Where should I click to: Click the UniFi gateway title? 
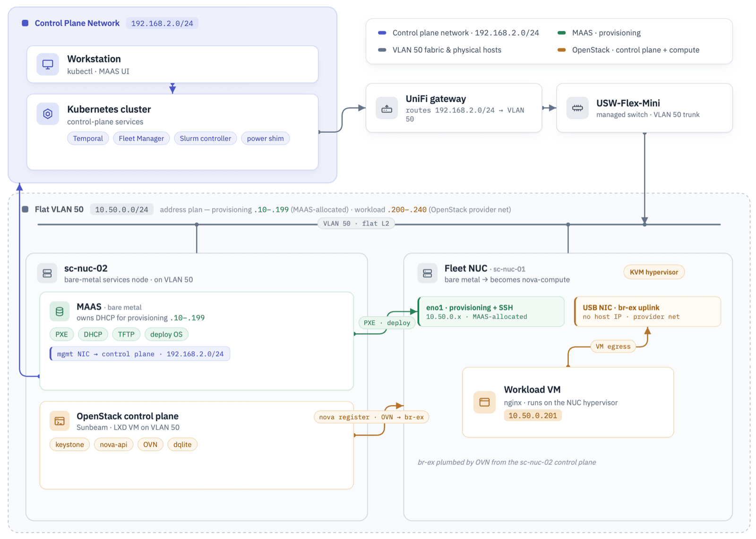point(436,99)
